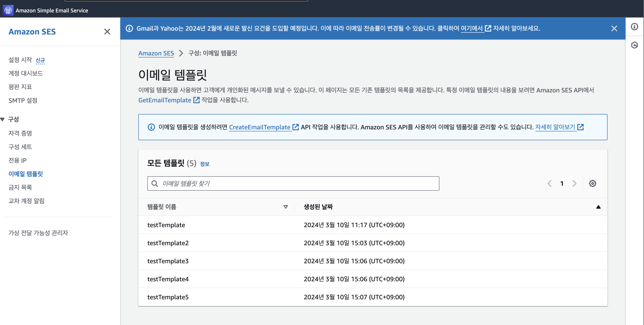Viewport: 644px width, 325px height.
Task: Open the info panel icon on right edge
Action: click(x=634, y=27)
